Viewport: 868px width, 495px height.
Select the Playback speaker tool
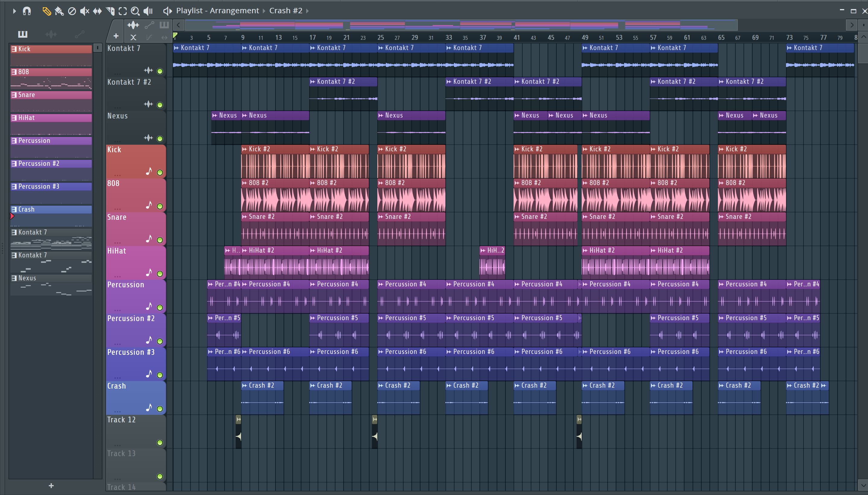(x=148, y=11)
